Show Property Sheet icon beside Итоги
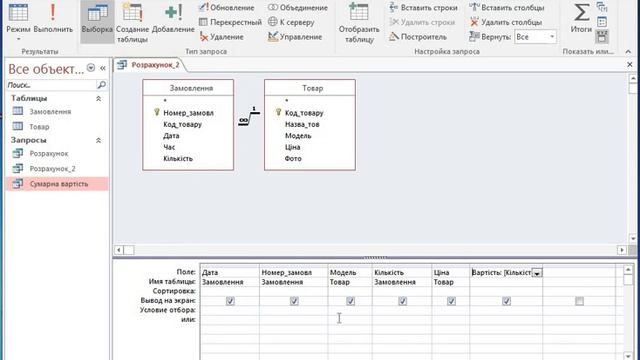 pyautogui.click(x=602, y=22)
